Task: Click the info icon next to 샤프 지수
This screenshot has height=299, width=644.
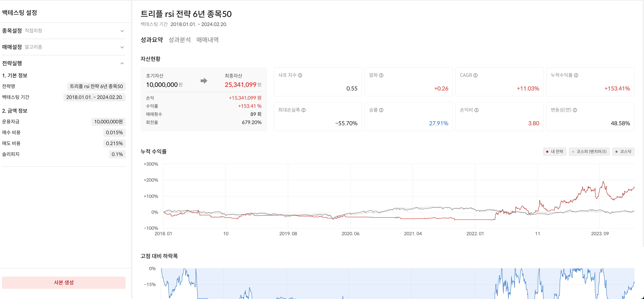Action: (x=300, y=75)
